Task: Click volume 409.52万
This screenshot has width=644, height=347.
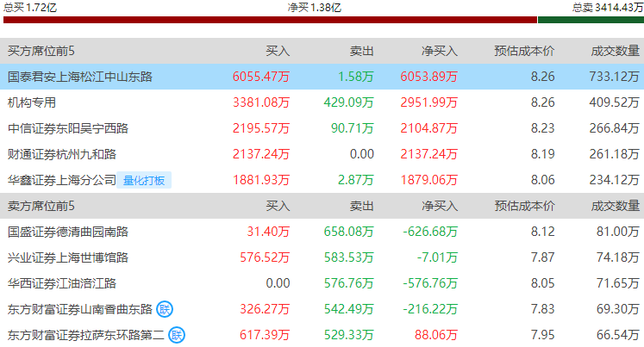Action: (x=615, y=102)
